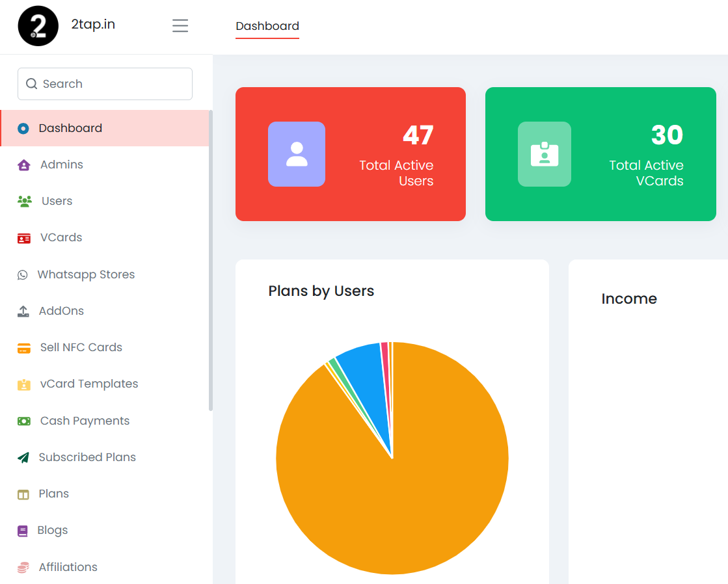728x584 pixels.
Task: Click the Total Active VCards card
Action: click(600, 154)
